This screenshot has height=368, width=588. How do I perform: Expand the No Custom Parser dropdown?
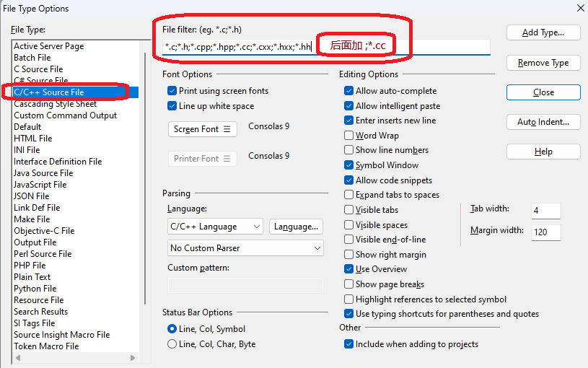click(x=245, y=248)
